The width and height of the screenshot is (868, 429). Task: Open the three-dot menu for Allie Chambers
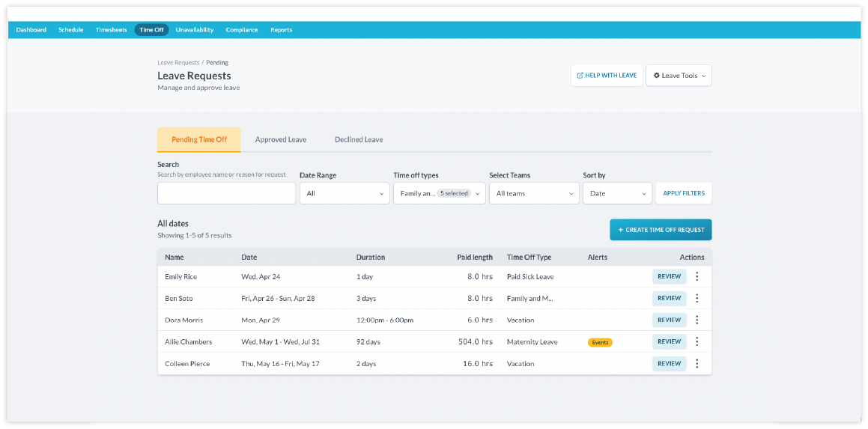696,341
